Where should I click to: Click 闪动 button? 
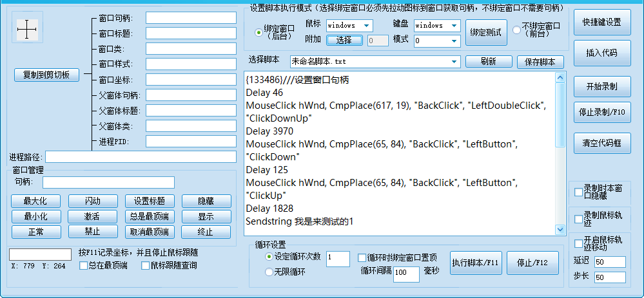(93, 201)
